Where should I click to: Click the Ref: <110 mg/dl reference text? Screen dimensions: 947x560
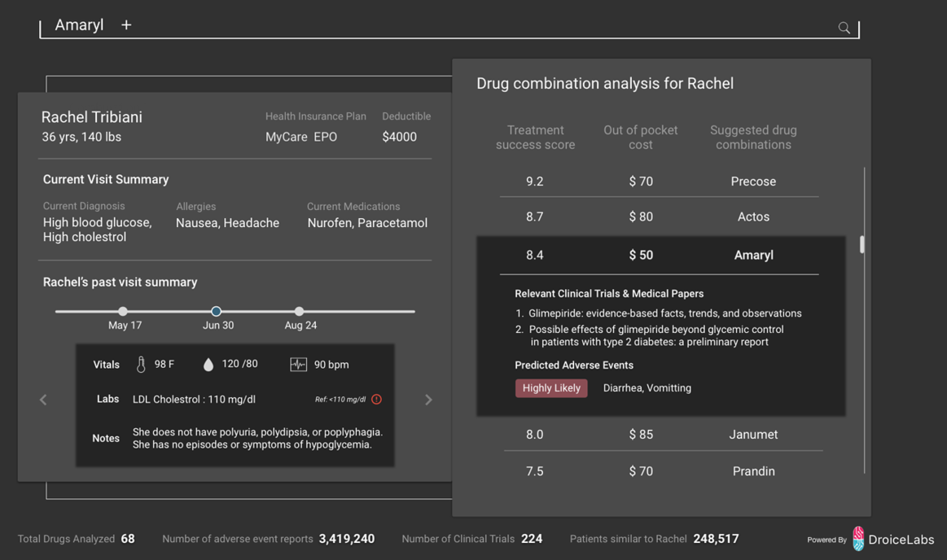[340, 400]
